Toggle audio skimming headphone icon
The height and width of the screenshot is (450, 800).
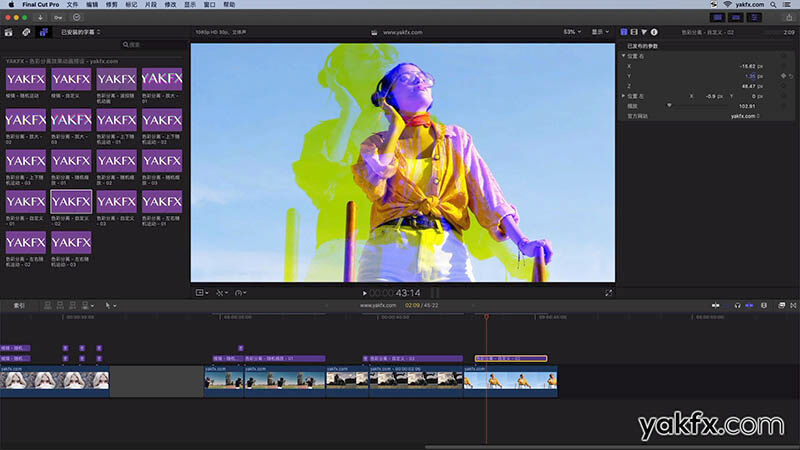coord(737,306)
